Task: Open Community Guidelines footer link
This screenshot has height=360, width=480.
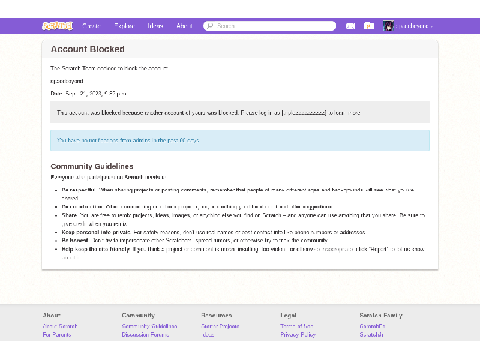Action: tap(149, 326)
